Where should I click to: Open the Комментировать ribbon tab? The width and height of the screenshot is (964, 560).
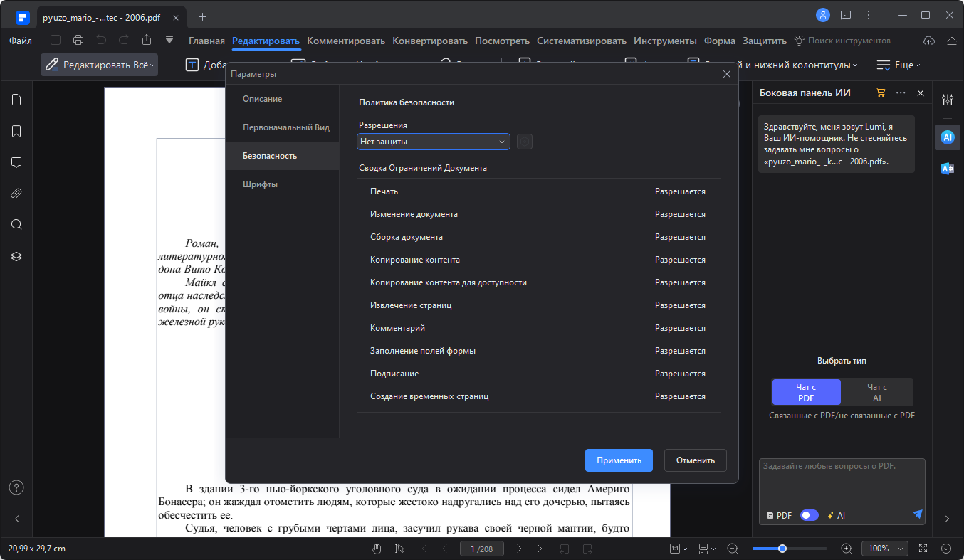tap(346, 41)
